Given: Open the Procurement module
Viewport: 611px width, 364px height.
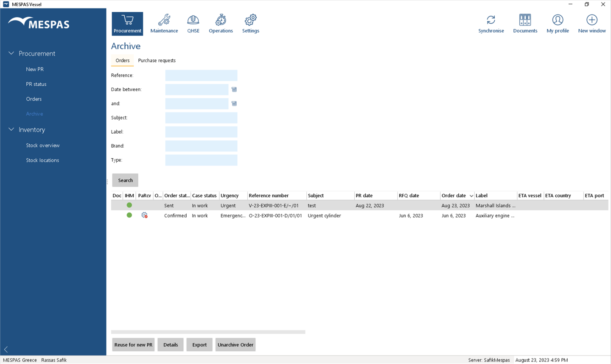Looking at the screenshot, I should coord(127,24).
